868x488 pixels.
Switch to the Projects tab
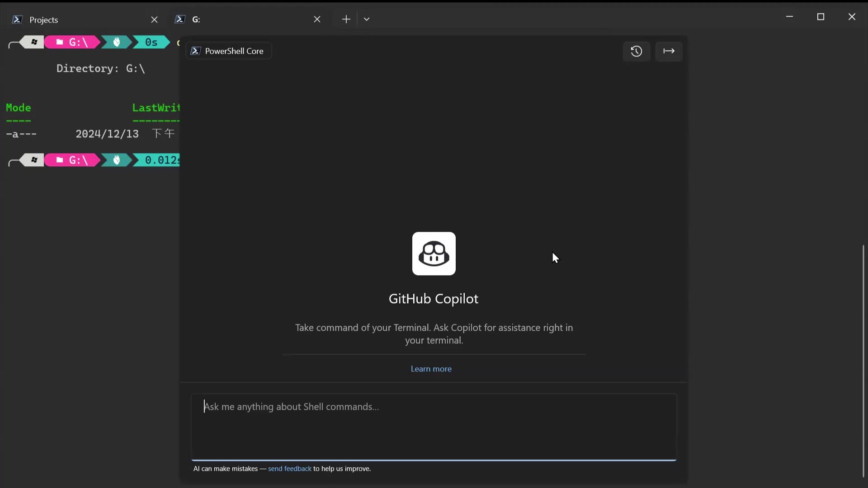(x=86, y=19)
